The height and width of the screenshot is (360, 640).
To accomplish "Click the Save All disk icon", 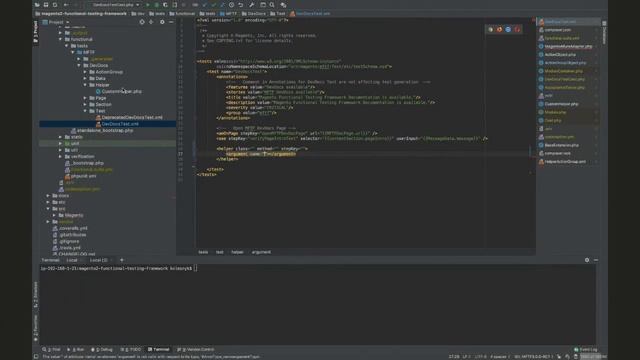I will coord(46,5).
